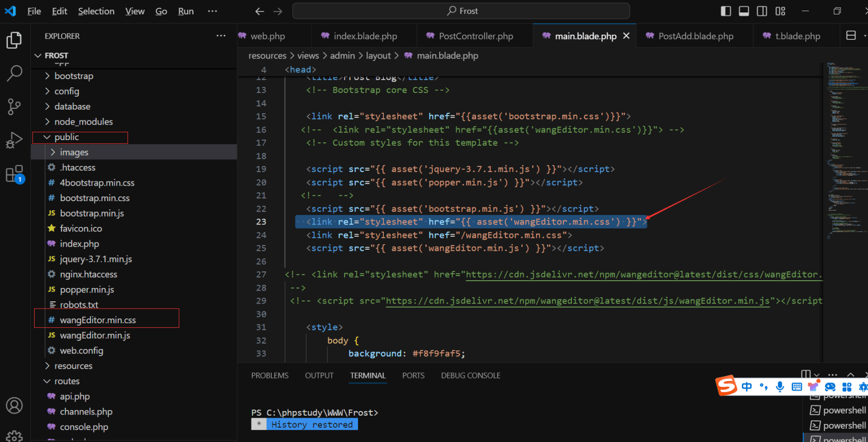Open the Extensions view with update badge

pyautogui.click(x=14, y=174)
